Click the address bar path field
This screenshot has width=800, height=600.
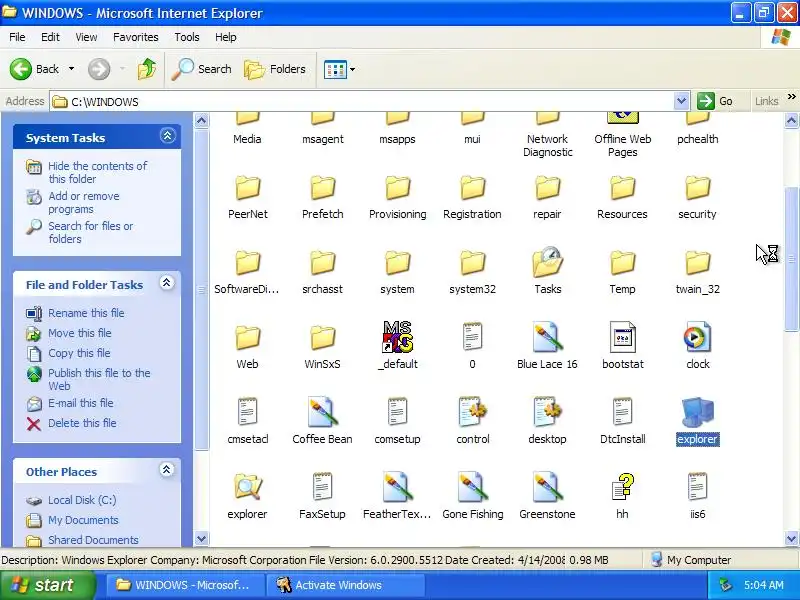(x=362, y=101)
